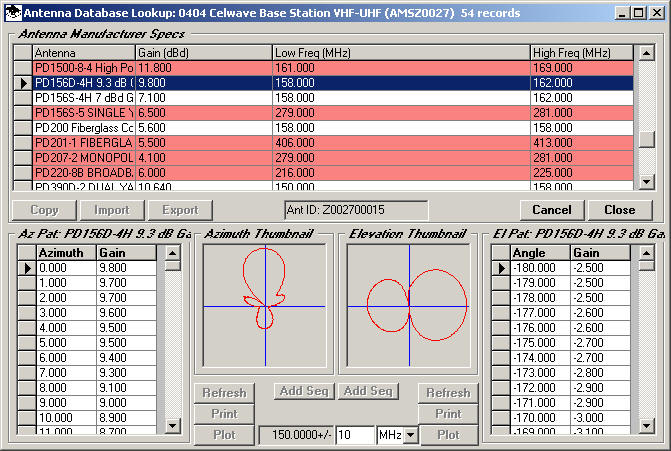This screenshot has height=451, width=671.
Task: Click the 11.800 gain cell
Action: click(204, 68)
